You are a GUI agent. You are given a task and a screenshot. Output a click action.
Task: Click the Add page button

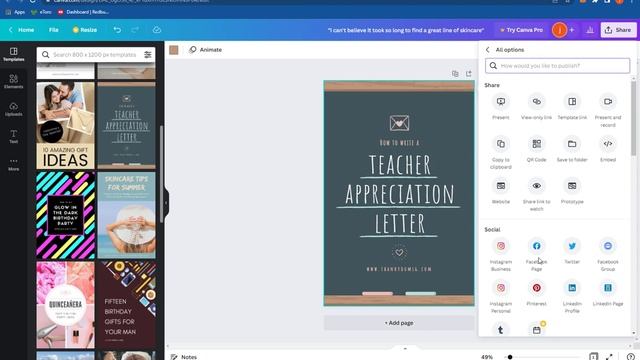point(399,323)
